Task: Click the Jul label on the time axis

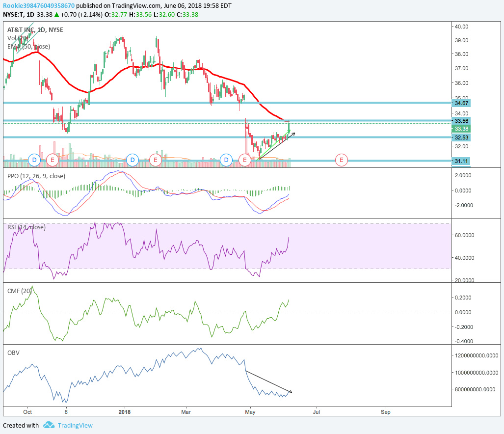Action: pyautogui.click(x=317, y=412)
